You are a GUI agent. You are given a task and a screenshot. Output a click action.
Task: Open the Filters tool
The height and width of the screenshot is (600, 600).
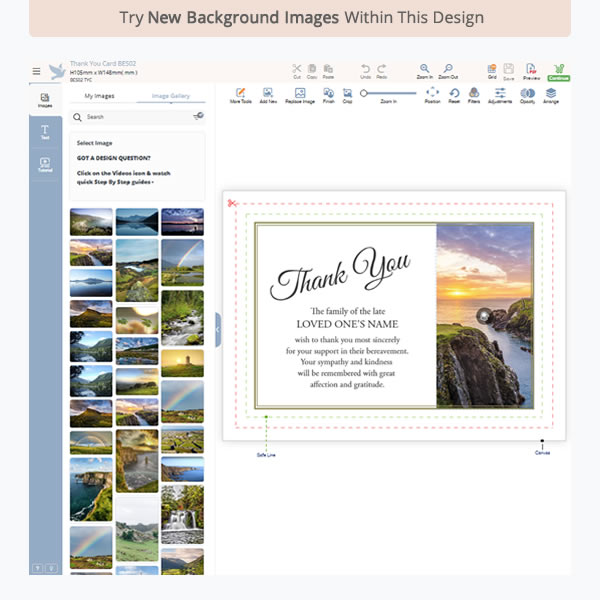point(474,95)
